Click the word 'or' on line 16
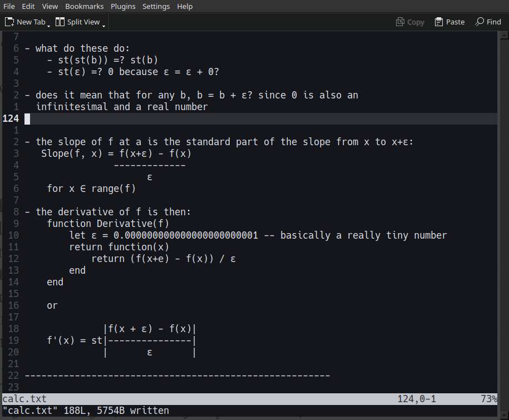This screenshot has height=420, width=509. click(52, 305)
